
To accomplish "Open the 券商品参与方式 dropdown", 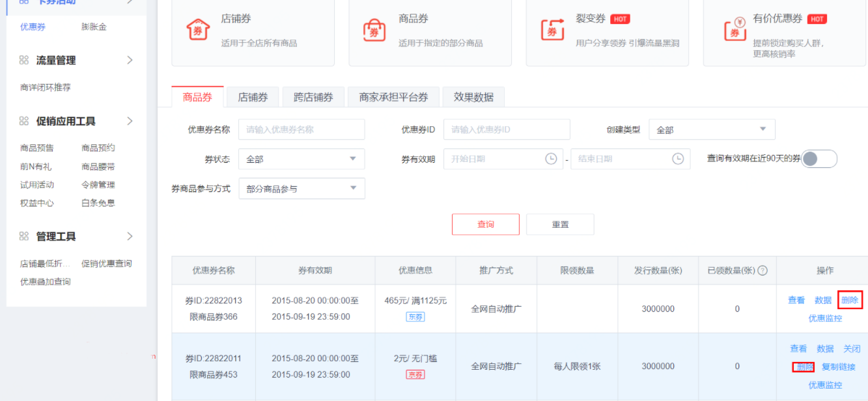I will (301, 189).
